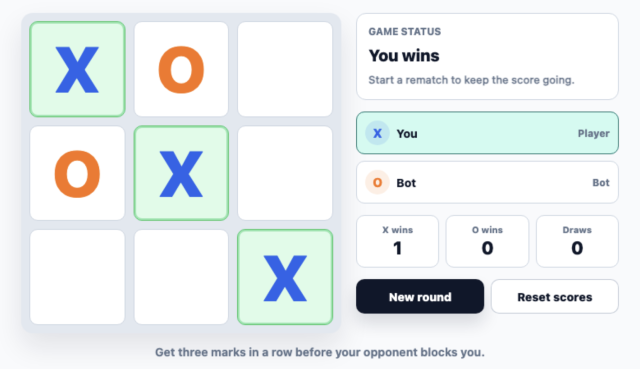This screenshot has width=640, height=369.
Task: Click the orange O in the middle-left cell
Action: point(77,174)
